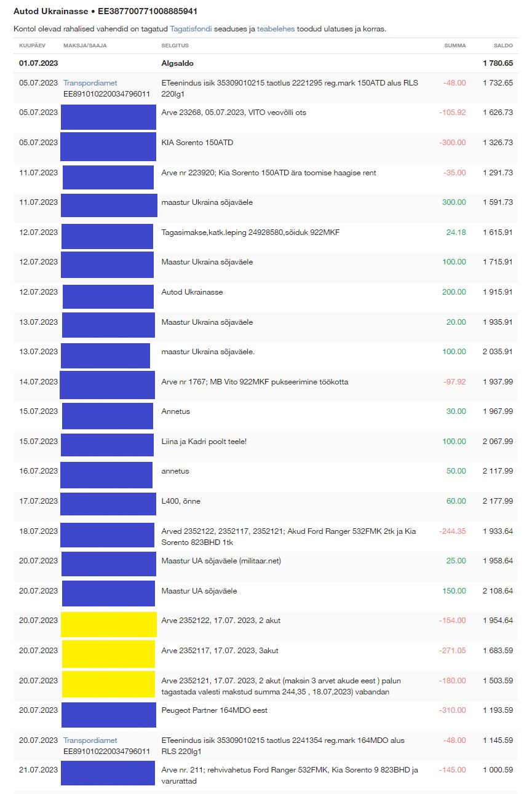Viewport: 532px width, 794px height.
Task: Open the teabelehes link
Action: [x=276, y=29]
